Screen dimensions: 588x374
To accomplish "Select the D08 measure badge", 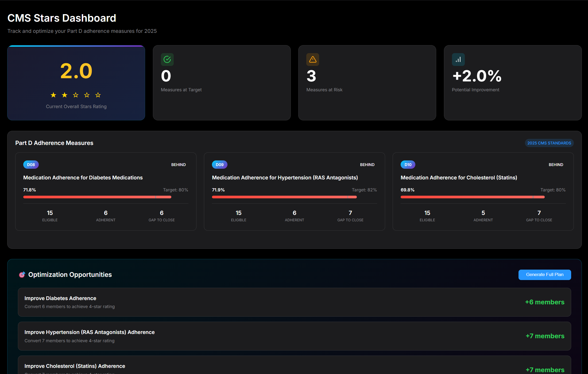I will tap(31, 164).
